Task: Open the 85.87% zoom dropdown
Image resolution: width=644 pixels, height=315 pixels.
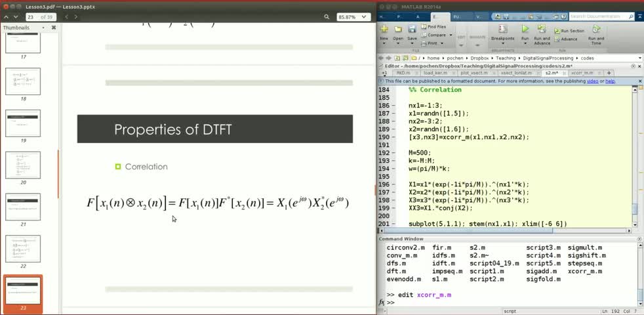Action: coord(353,17)
